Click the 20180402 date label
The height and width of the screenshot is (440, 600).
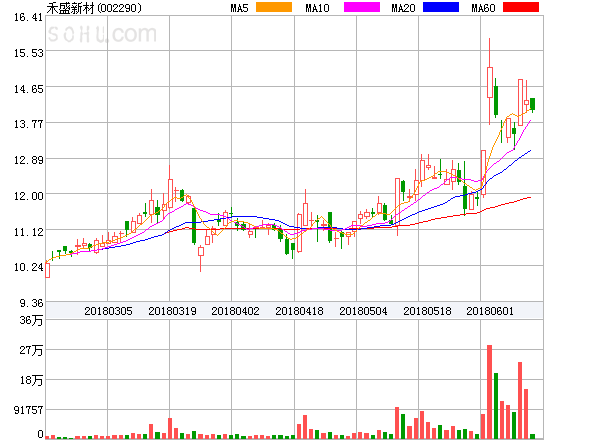coord(235,311)
